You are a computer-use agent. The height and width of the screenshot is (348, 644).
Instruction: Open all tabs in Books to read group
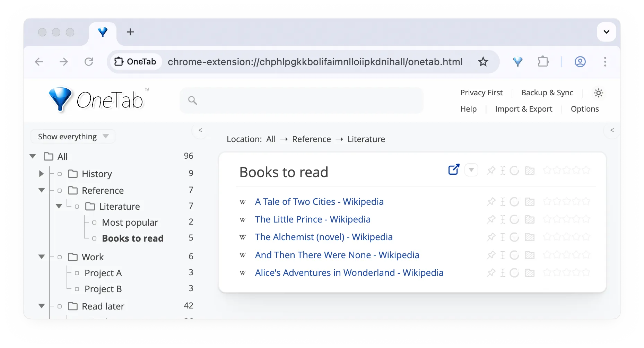[x=453, y=169]
